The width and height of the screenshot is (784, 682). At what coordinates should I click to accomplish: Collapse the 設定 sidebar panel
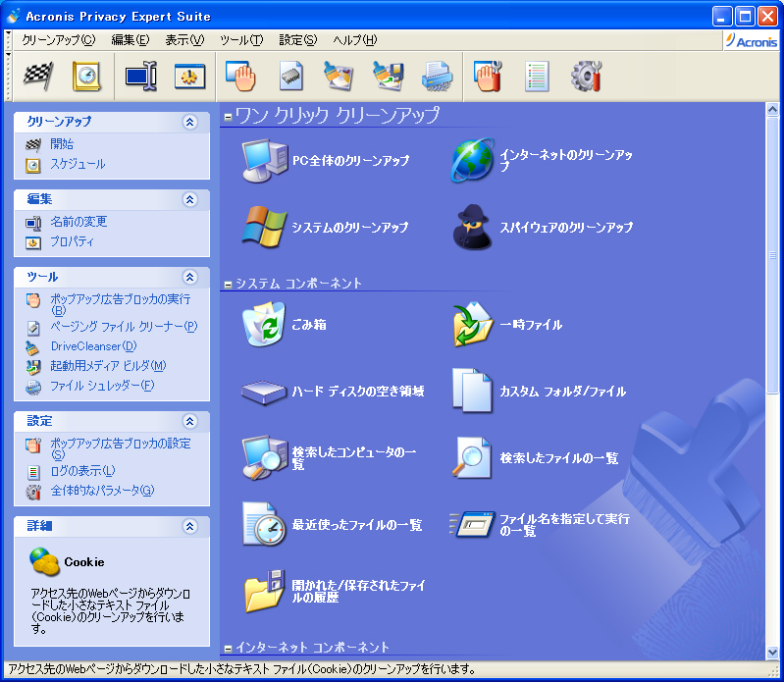(x=190, y=421)
